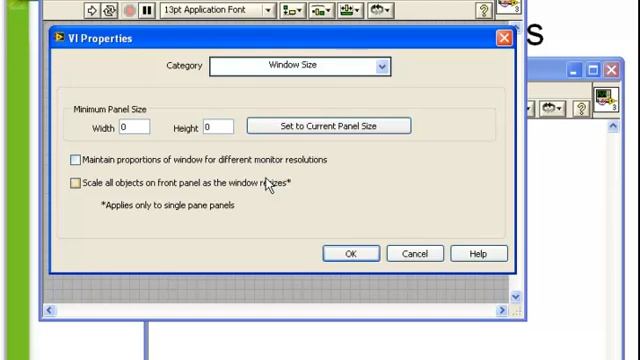Open the Category Window Size dropdown
640x360 pixels.
pyautogui.click(x=300, y=66)
